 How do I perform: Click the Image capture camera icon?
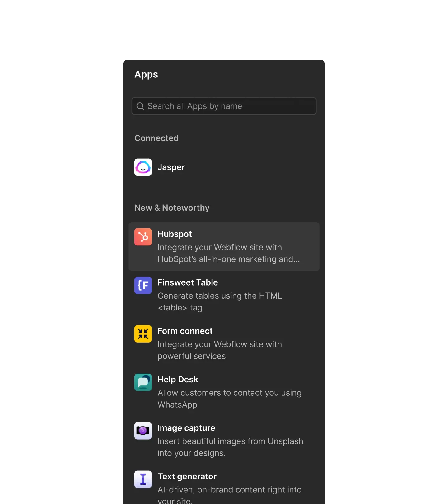click(x=143, y=431)
